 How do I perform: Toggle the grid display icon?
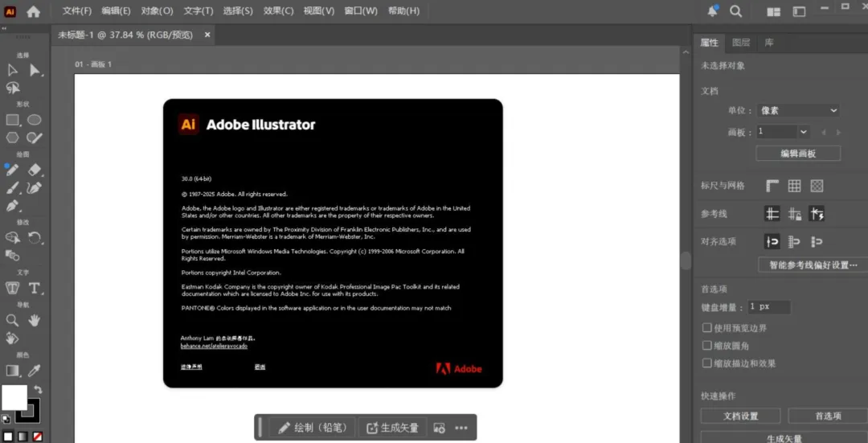click(x=794, y=186)
